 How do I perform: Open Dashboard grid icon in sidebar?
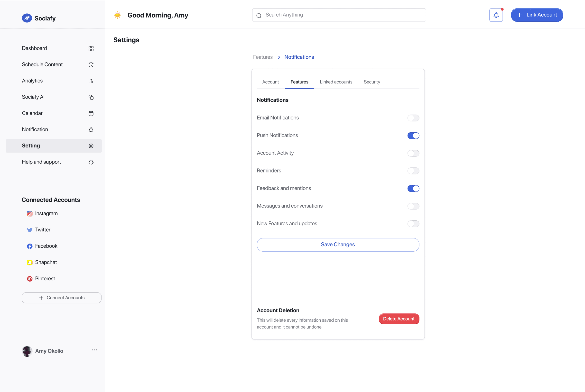[x=91, y=48]
